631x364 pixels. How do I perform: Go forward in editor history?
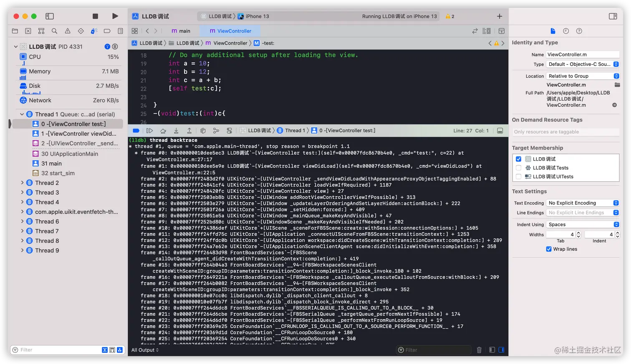(156, 31)
